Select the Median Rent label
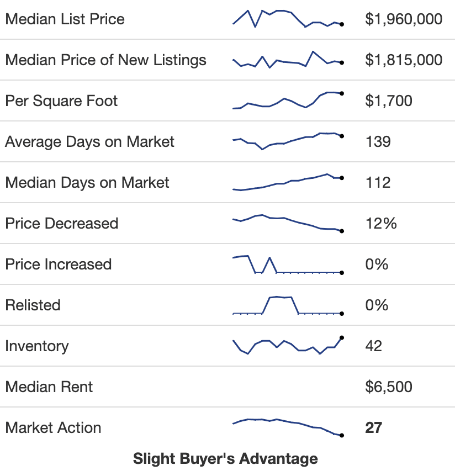The image size is (455, 476). coord(49,387)
